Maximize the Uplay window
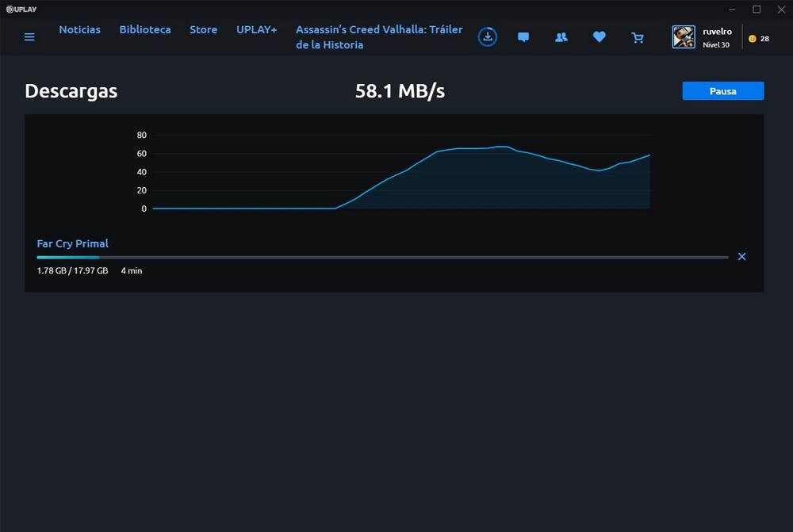Image resolution: width=793 pixels, height=532 pixels. point(757,9)
